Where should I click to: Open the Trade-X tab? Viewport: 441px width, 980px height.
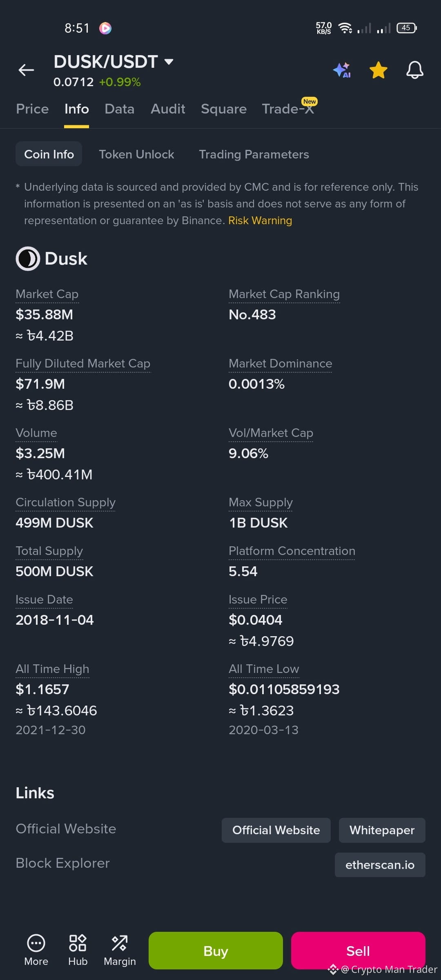click(288, 108)
